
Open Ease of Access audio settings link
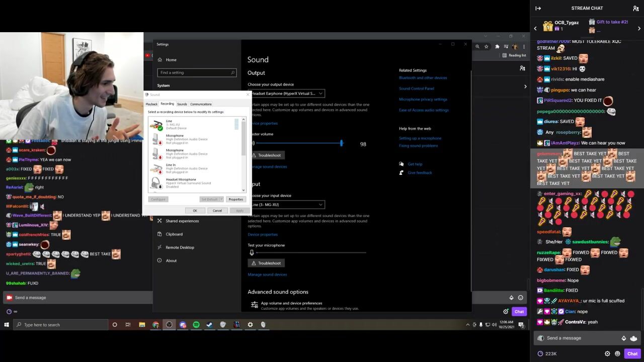click(x=424, y=110)
